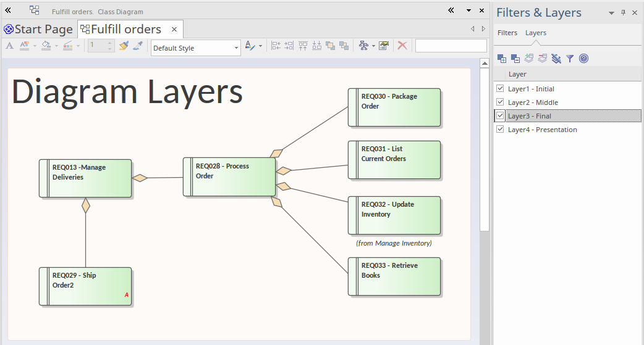This screenshot has height=345, width=644.
Task: Toggle Layer2 - Middle checkbox
Action: (501, 102)
